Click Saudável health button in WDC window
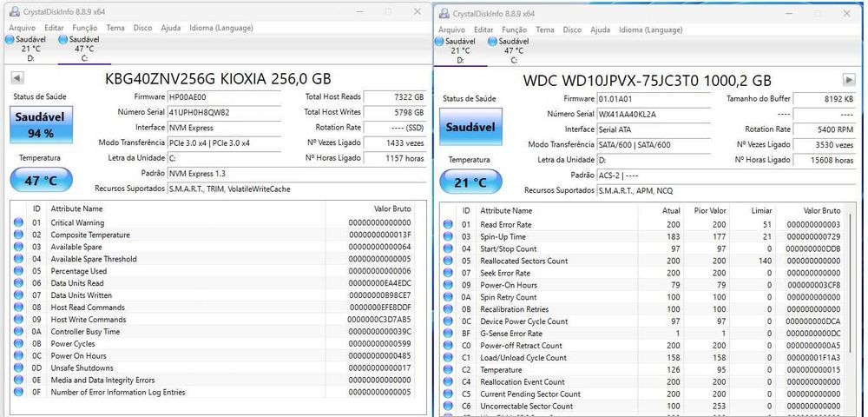868x417 pixels. pos(471,127)
